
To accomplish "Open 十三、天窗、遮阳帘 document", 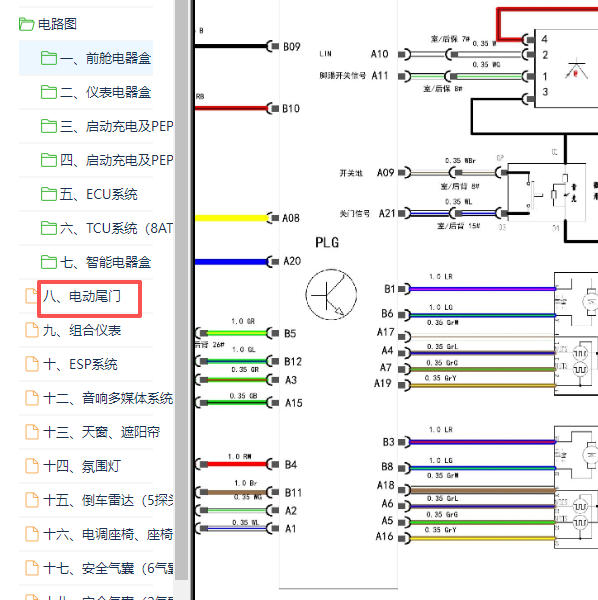I will coord(101,432).
